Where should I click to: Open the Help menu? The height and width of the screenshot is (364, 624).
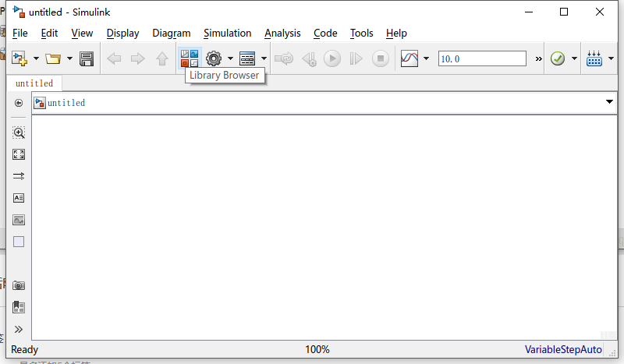tap(396, 33)
